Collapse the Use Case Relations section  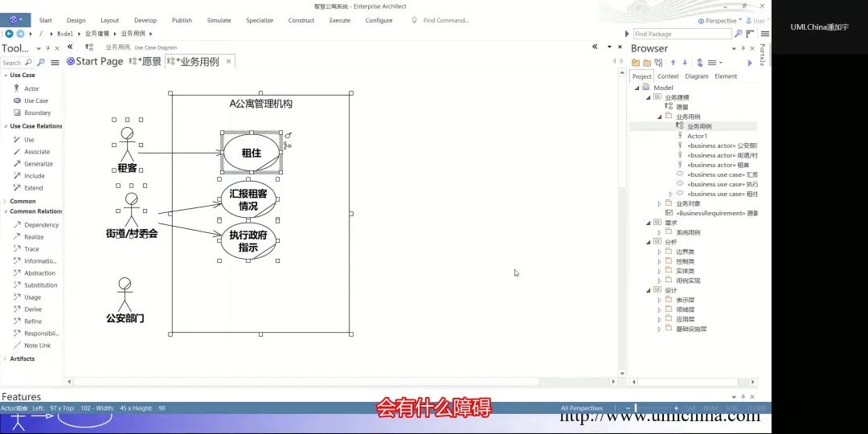coord(6,126)
